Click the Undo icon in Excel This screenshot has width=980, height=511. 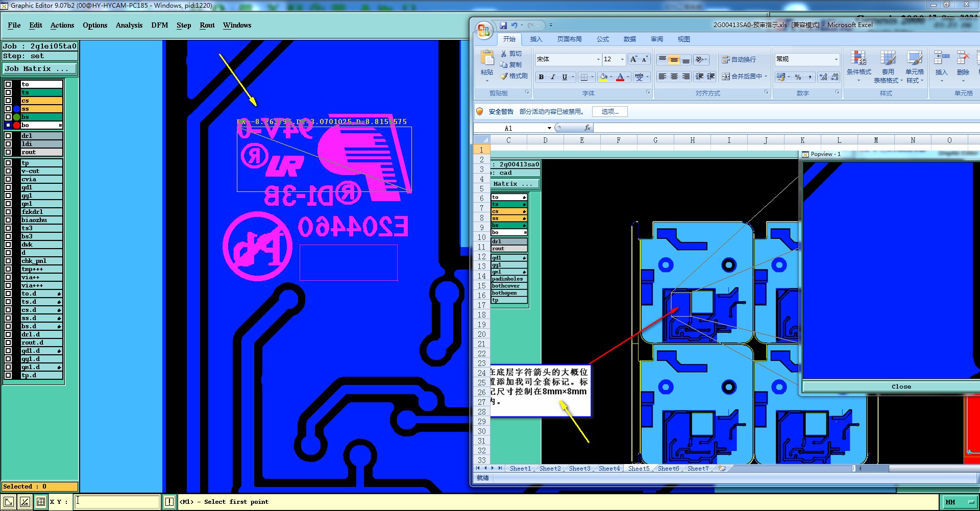point(514,25)
